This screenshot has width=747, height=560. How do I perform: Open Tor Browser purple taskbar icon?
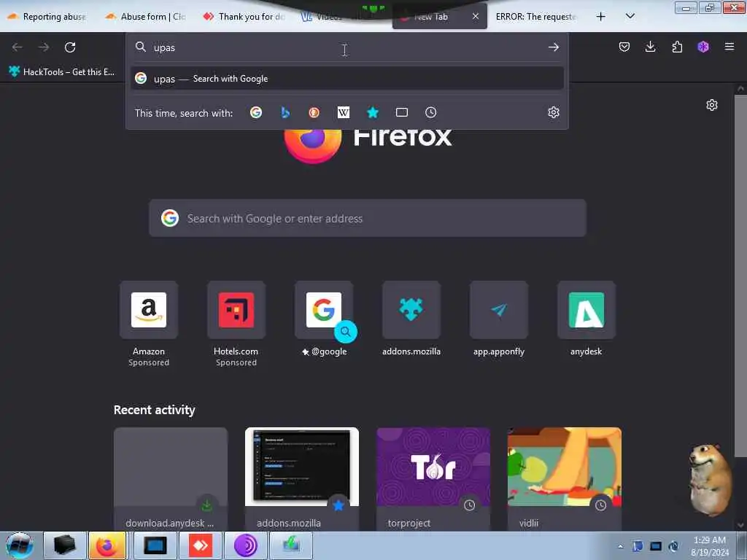coord(245,545)
